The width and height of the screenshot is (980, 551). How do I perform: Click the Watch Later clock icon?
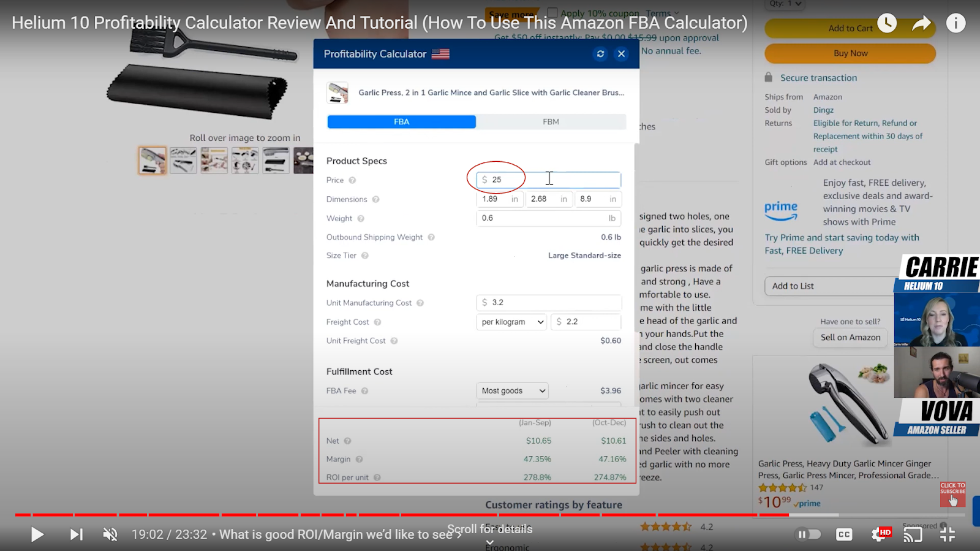[x=887, y=23]
